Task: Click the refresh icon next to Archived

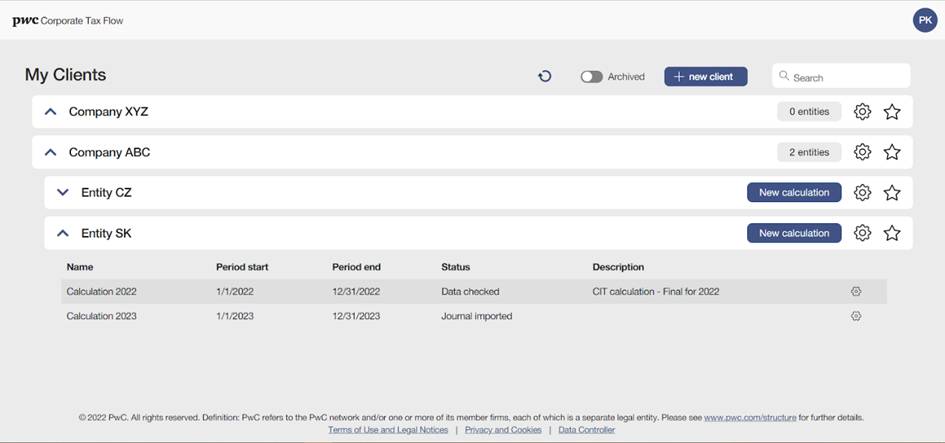Action: 545,76
